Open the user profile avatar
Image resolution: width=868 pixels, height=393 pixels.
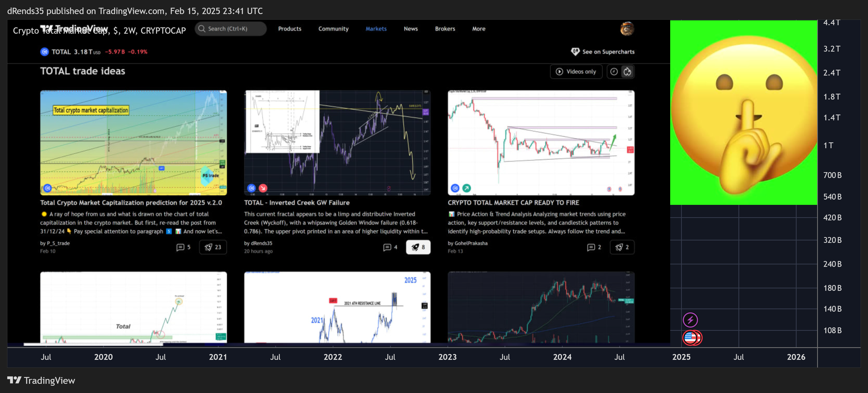point(627,29)
